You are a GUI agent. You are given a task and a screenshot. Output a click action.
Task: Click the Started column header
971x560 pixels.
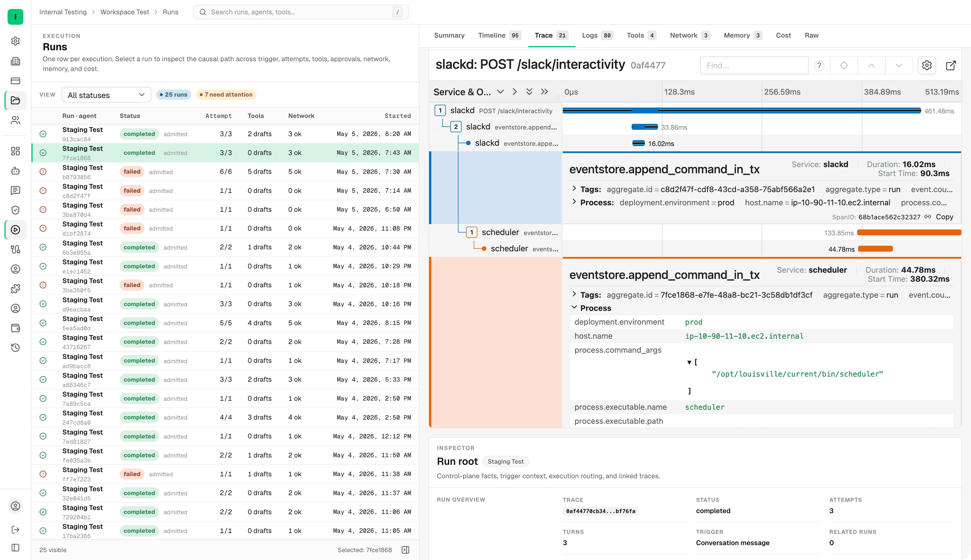tap(397, 116)
